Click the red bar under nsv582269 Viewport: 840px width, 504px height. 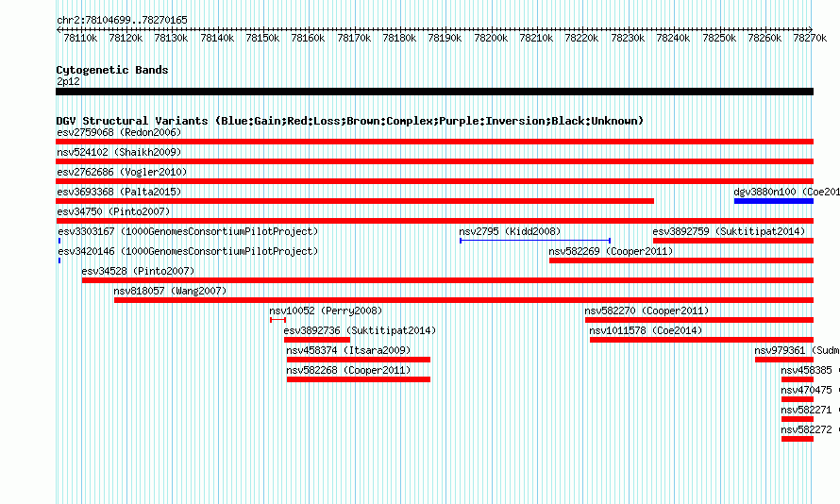681,260
